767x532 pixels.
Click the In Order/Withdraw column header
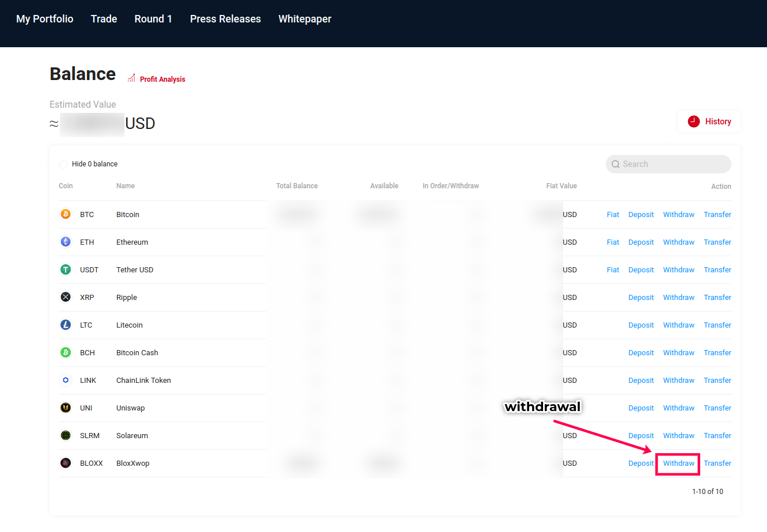click(451, 186)
